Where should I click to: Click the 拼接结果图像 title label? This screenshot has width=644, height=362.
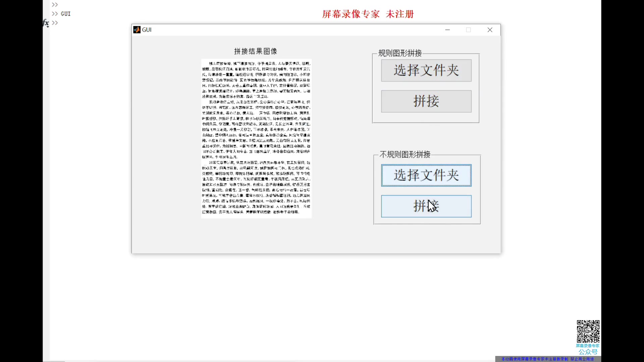256,51
